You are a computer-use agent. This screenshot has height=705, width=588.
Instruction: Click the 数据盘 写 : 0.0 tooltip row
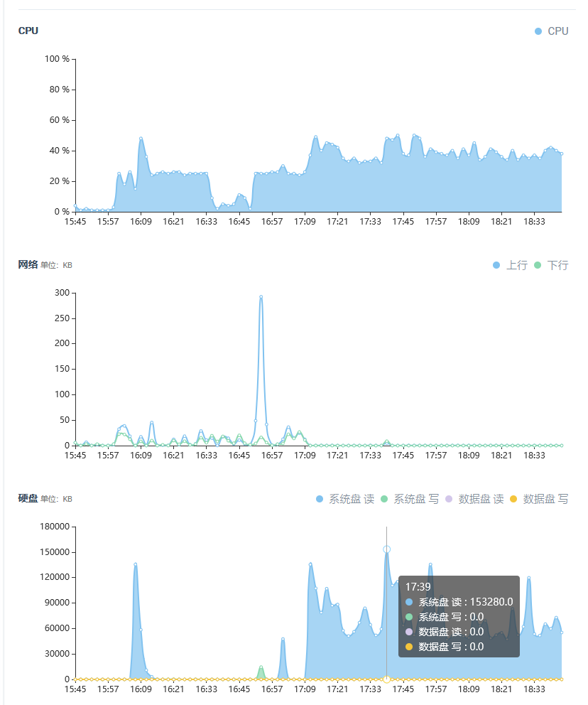445,647
